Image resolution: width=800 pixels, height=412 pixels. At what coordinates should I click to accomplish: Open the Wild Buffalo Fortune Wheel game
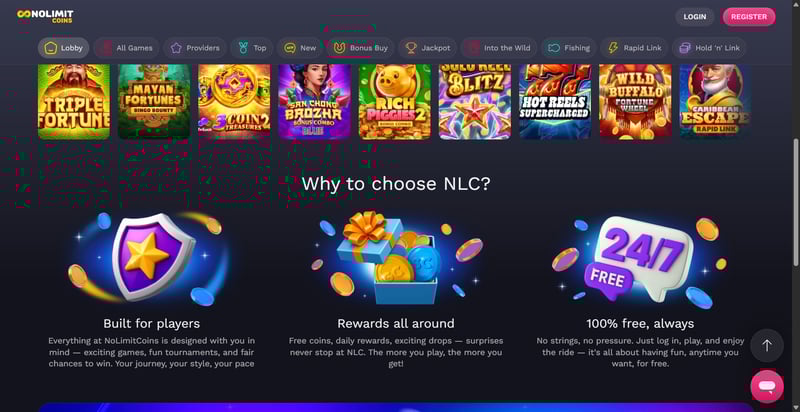pos(635,101)
